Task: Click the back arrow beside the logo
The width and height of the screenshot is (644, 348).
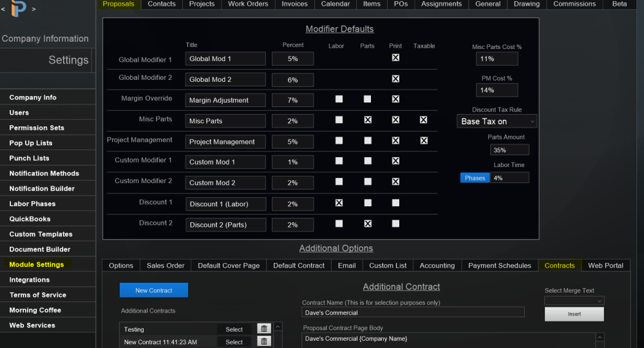Action: (x=3, y=9)
